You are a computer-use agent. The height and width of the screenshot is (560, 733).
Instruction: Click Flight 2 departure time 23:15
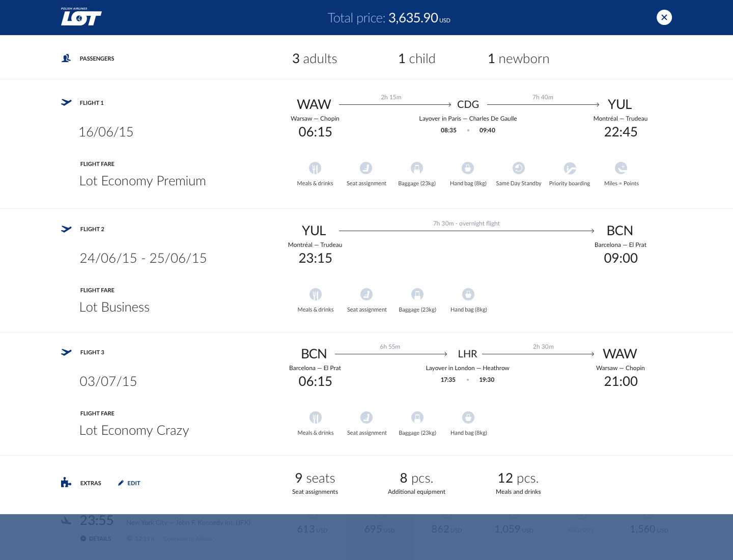[x=315, y=258]
